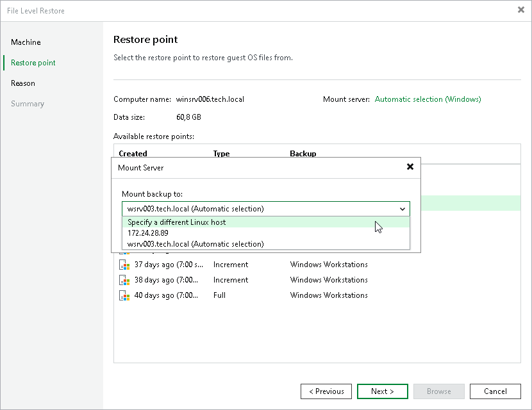Click Increment type in 37 days row

(x=230, y=265)
